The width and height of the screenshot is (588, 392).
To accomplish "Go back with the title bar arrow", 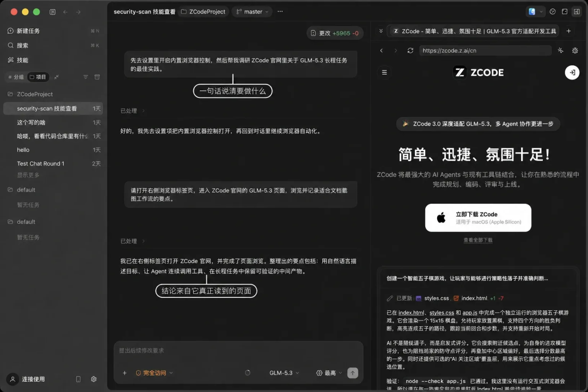I will [66, 12].
